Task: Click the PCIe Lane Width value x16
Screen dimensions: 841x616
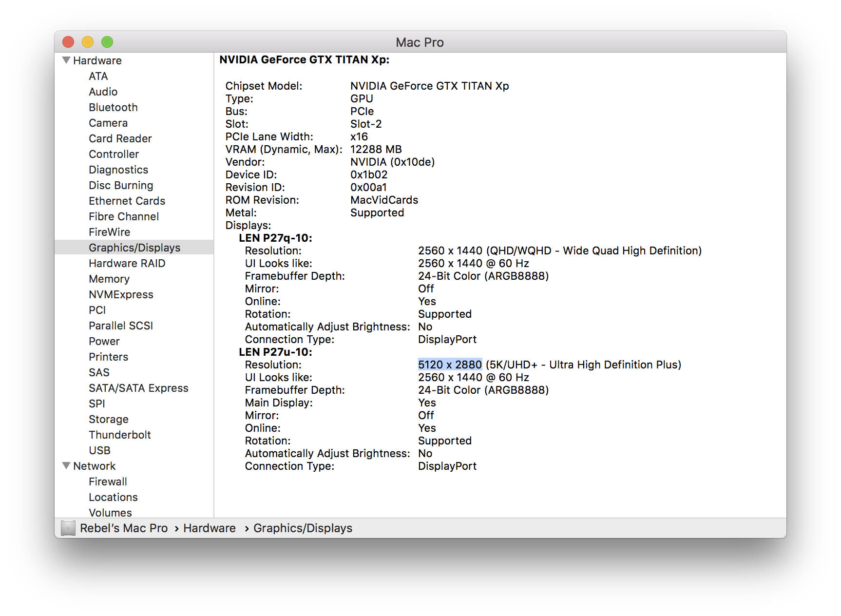Action: click(359, 136)
